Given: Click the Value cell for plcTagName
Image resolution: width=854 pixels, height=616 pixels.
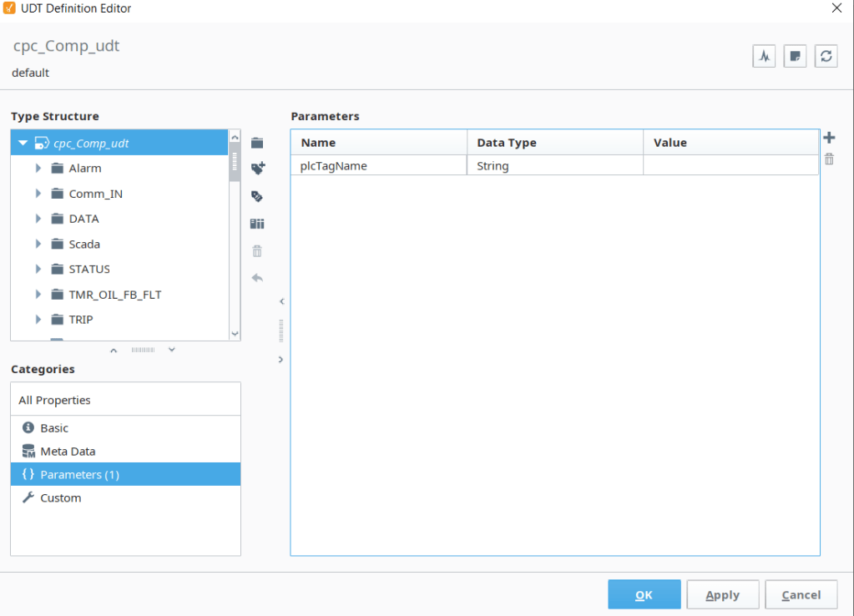Looking at the screenshot, I should pyautogui.click(x=730, y=166).
